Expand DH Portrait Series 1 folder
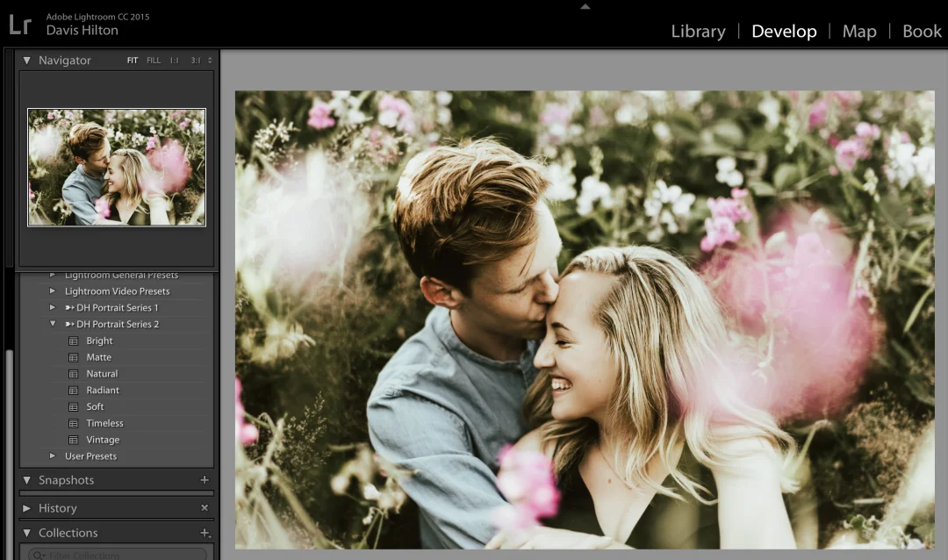Image resolution: width=948 pixels, height=560 pixels. [53, 308]
